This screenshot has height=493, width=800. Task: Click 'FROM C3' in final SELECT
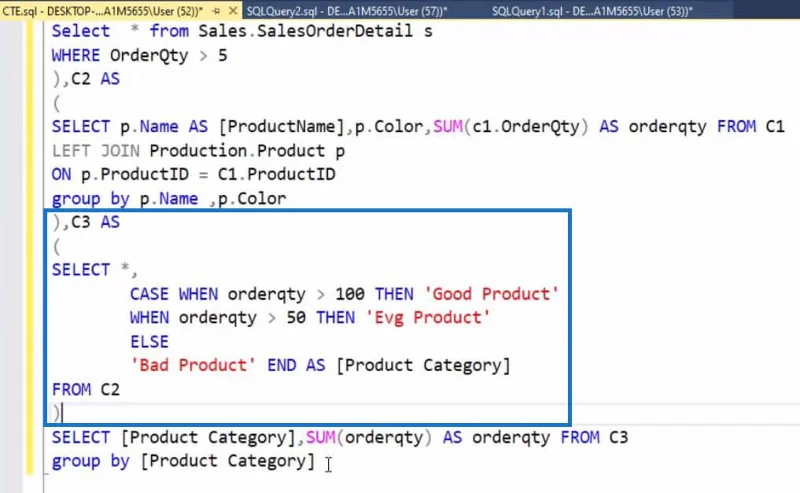tap(594, 437)
